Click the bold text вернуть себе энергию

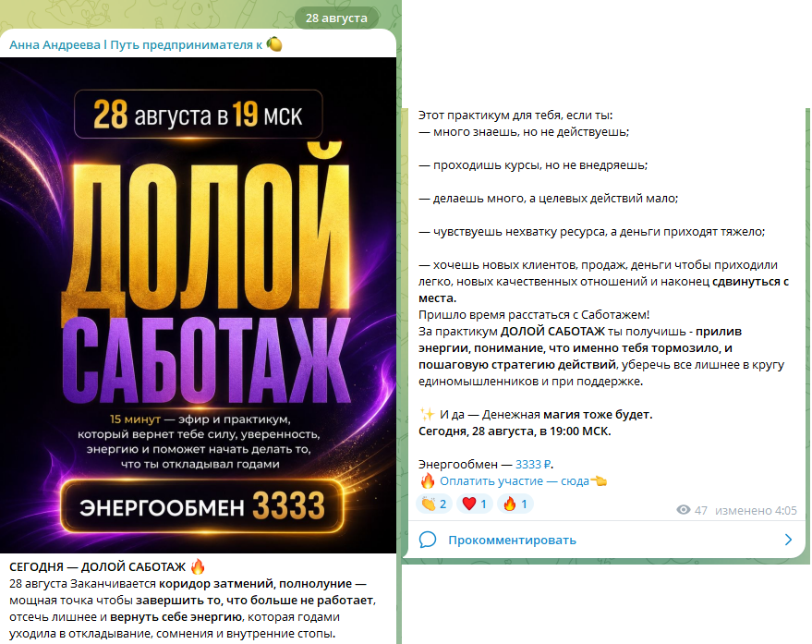(x=176, y=616)
